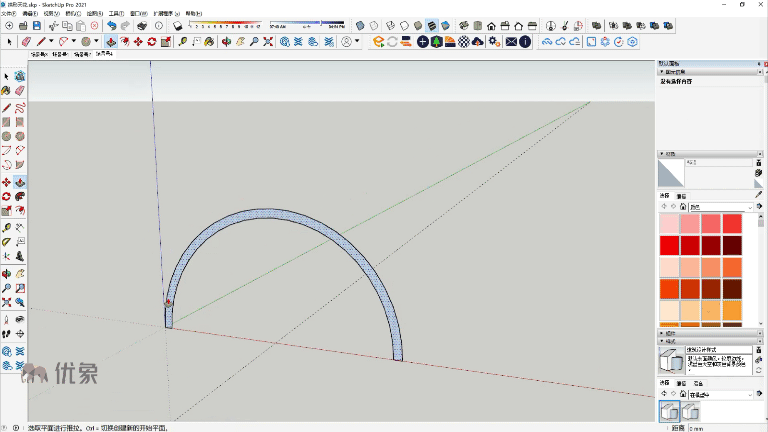Select the Eraser tool in top toolbar
Viewport: 768px width, 432px height.
point(26,42)
